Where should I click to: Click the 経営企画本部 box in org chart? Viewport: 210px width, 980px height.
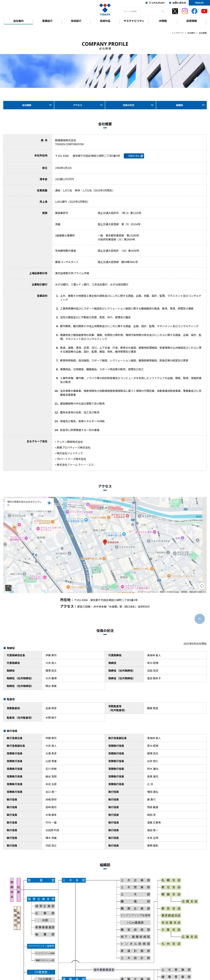click(41, 899)
